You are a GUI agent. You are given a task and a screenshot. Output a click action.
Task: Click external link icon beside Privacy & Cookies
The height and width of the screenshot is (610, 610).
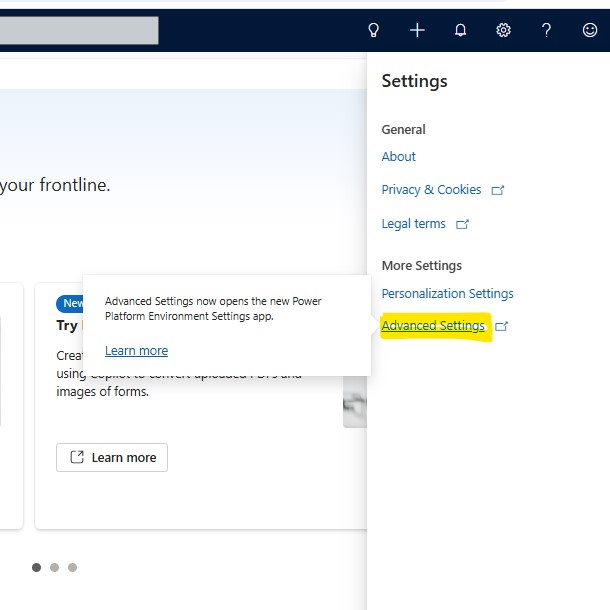click(x=498, y=190)
